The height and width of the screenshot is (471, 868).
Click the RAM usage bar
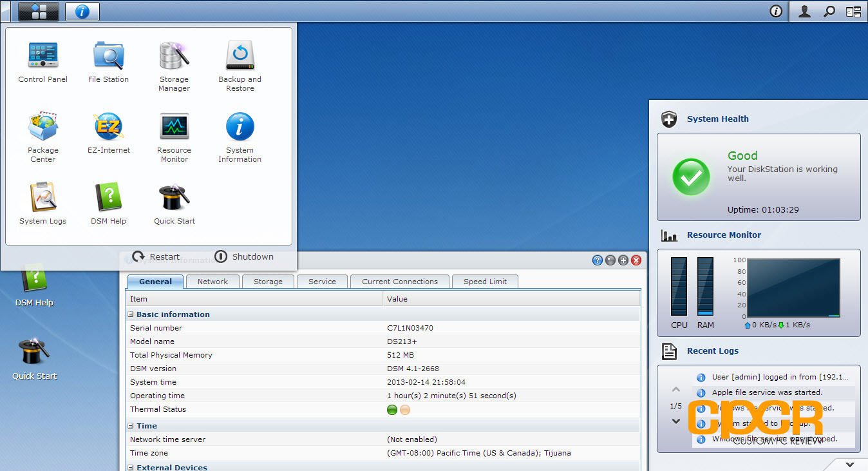click(x=706, y=287)
